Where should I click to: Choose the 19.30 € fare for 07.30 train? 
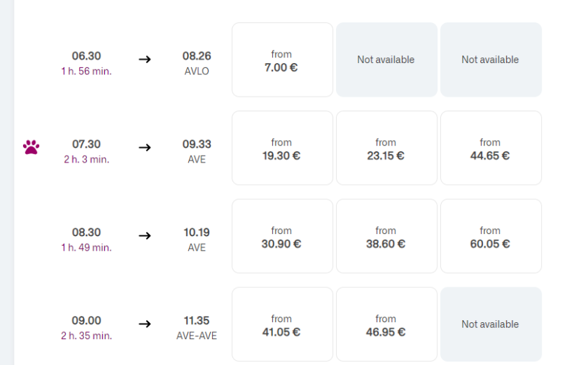pos(282,148)
